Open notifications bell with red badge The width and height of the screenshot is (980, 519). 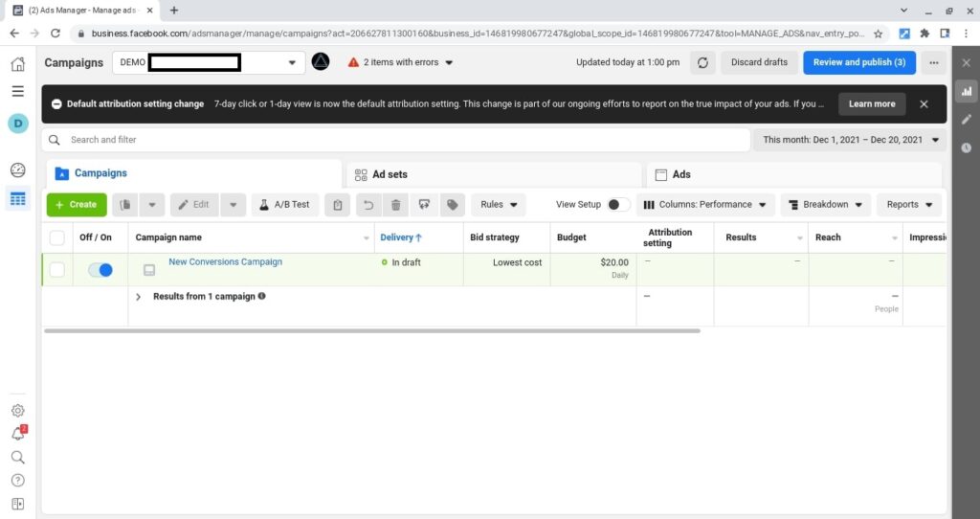18,434
